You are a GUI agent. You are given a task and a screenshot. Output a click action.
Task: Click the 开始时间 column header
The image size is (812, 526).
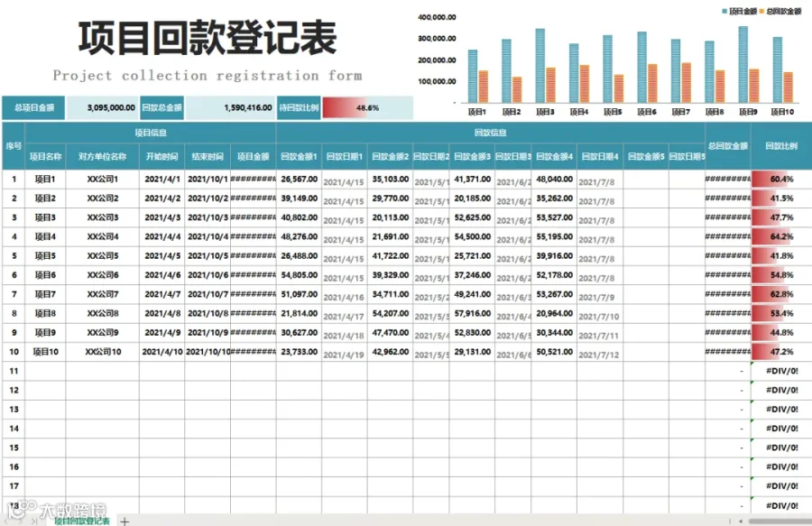tap(162, 156)
